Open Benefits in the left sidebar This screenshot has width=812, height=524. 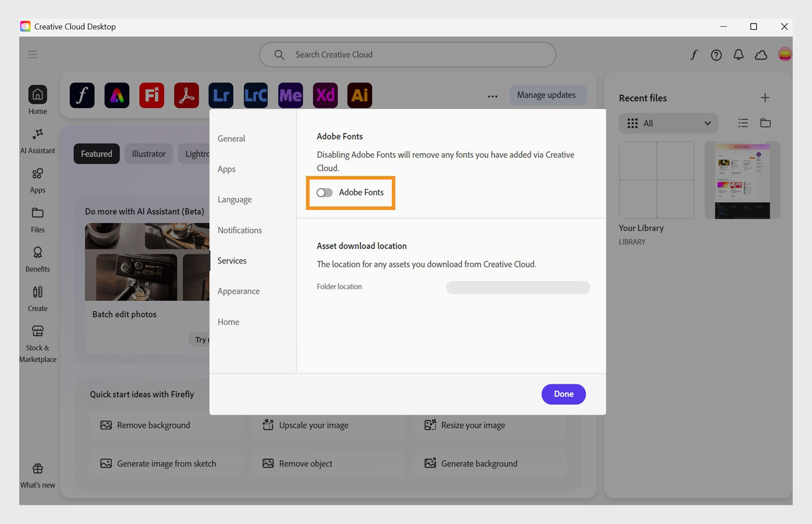[x=38, y=260]
